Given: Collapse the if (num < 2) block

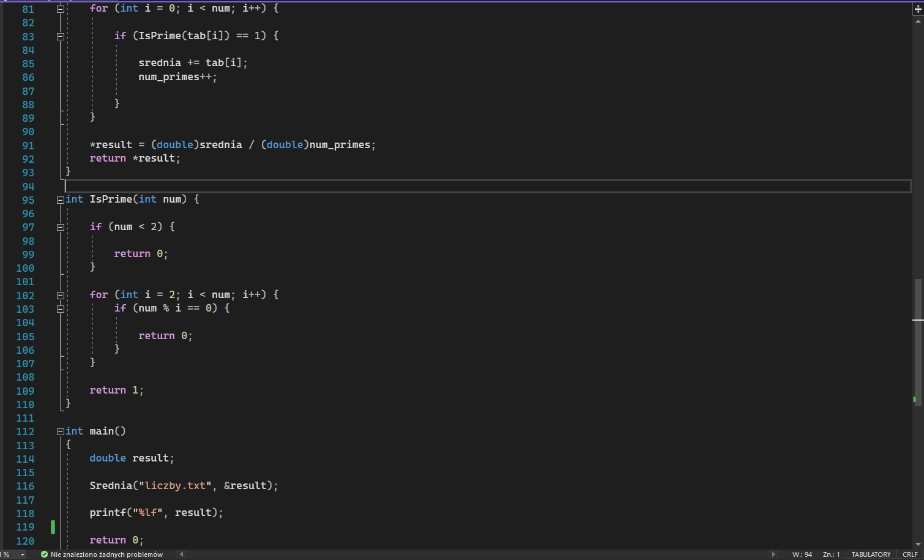Looking at the screenshot, I should 60,227.
